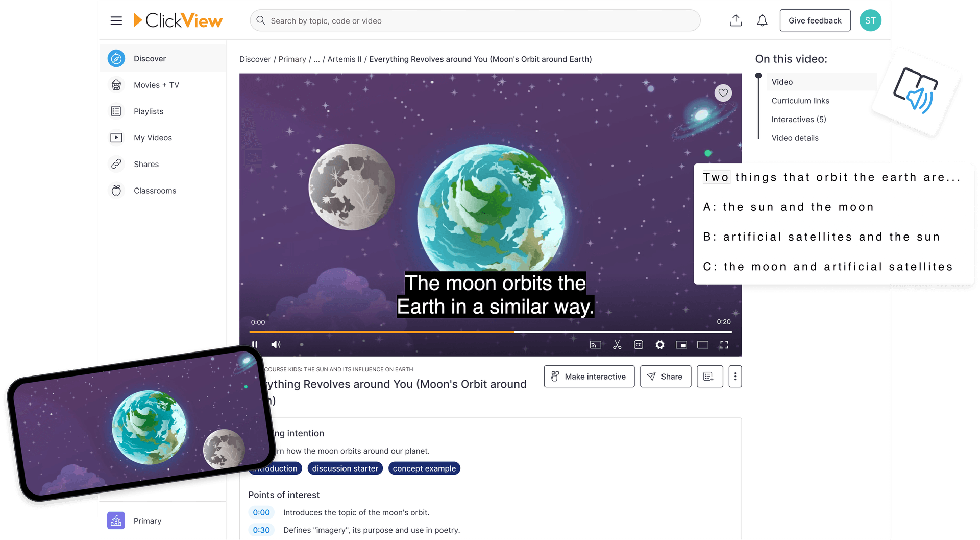Pause the video playback
980x540 pixels.
(255, 344)
